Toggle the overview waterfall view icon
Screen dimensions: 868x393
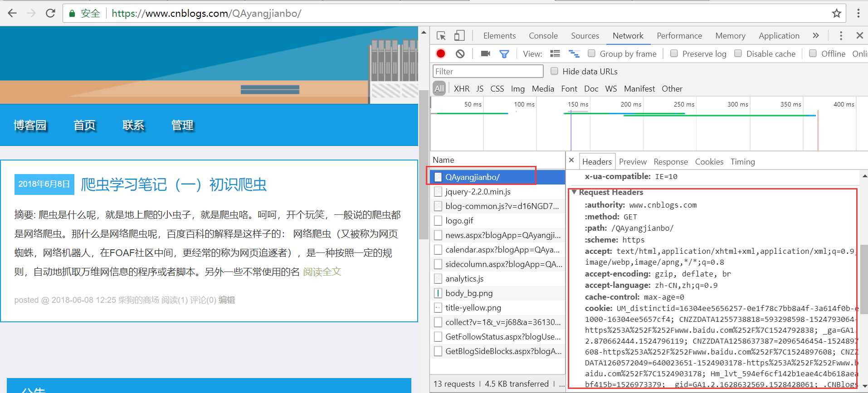[574, 53]
